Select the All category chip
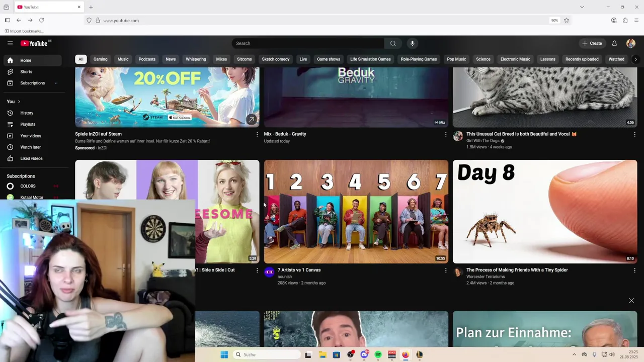Image resolution: width=644 pixels, height=362 pixels. pos(80,59)
